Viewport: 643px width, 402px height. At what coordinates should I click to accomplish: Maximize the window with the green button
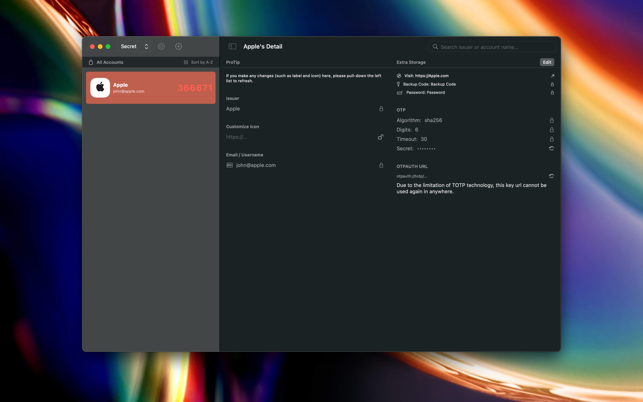pyautogui.click(x=108, y=47)
